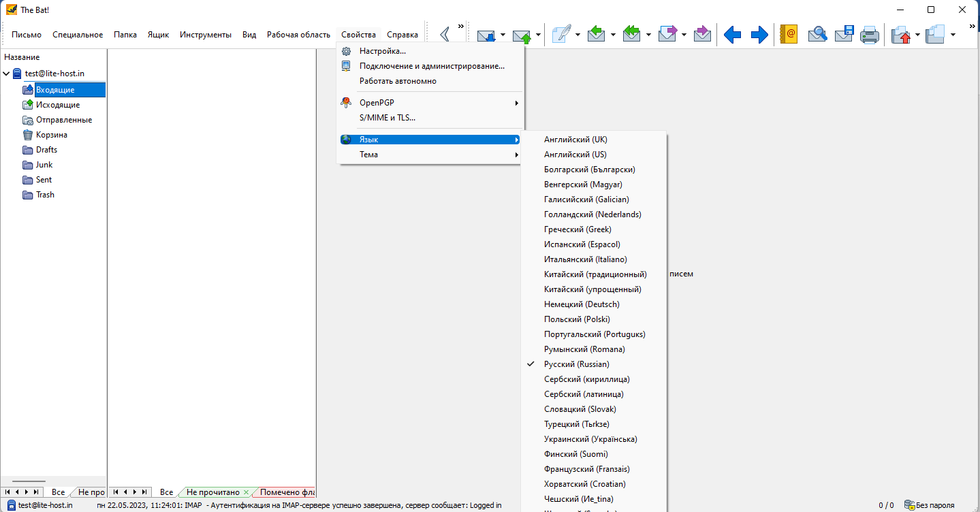The image size is (980, 512).
Task: Click the move-to-folder red arrow icon
Action: pos(901,35)
